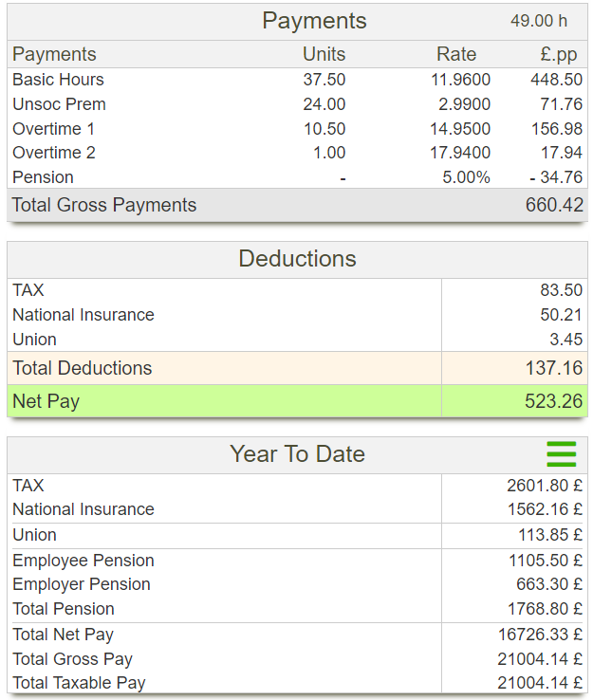Click the Deductions section title header
Screen dimensions: 593x700
(x=297, y=259)
